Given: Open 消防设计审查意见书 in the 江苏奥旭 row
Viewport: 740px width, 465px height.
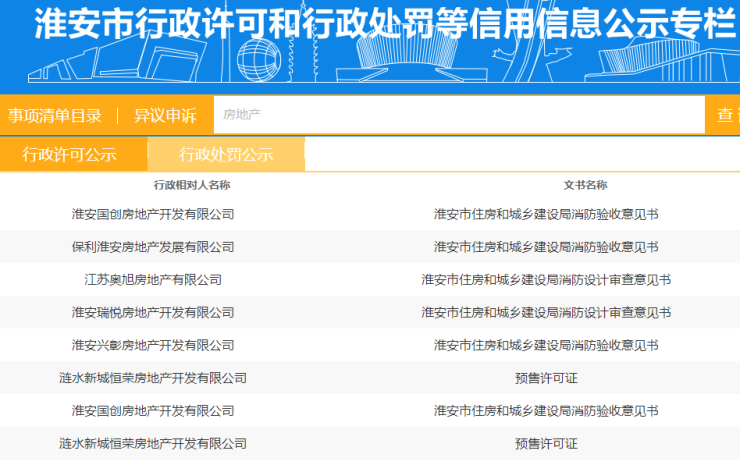Looking at the screenshot, I should pyautogui.click(x=546, y=280).
